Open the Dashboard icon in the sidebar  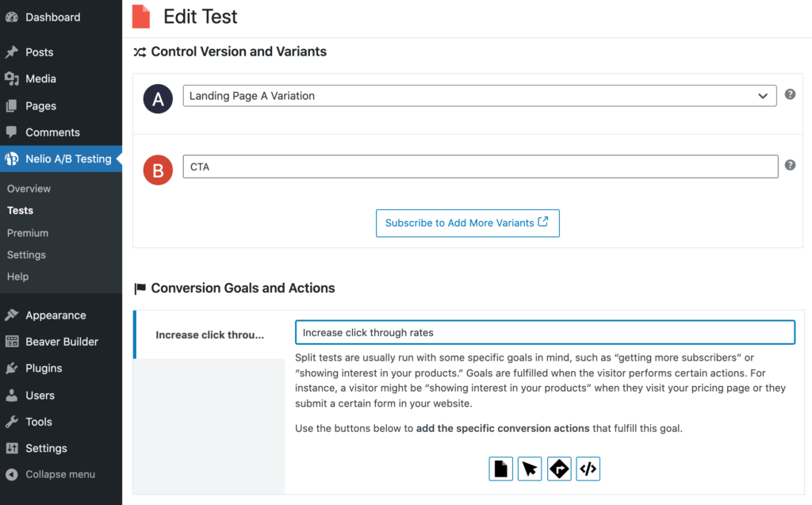tap(11, 17)
